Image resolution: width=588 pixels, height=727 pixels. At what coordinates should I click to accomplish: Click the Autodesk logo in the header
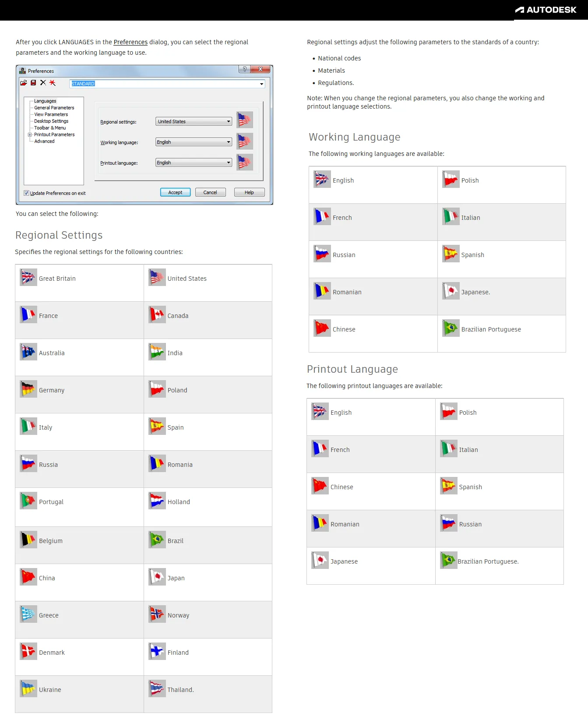pyautogui.click(x=546, y=10)
